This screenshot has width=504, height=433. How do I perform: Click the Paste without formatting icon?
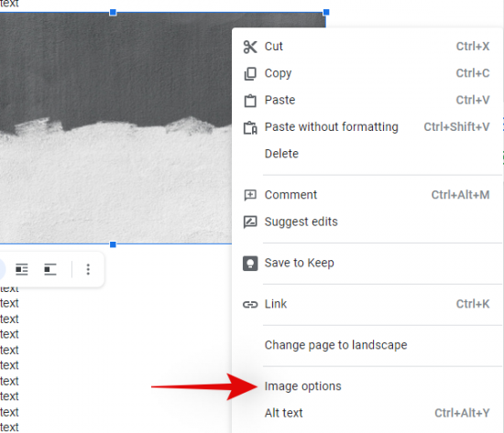click(250, 127)
